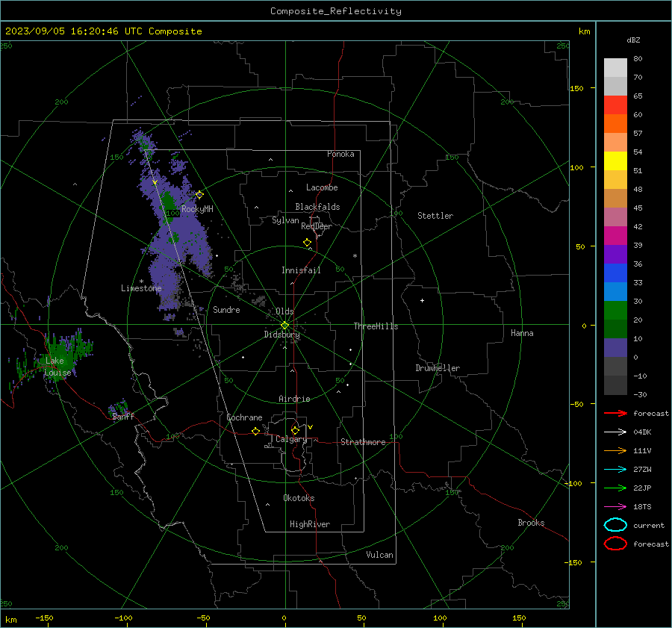Screen dimensions: 672x628
Task: Click the green 22JP arrow icon
Action: pos(615,488)
